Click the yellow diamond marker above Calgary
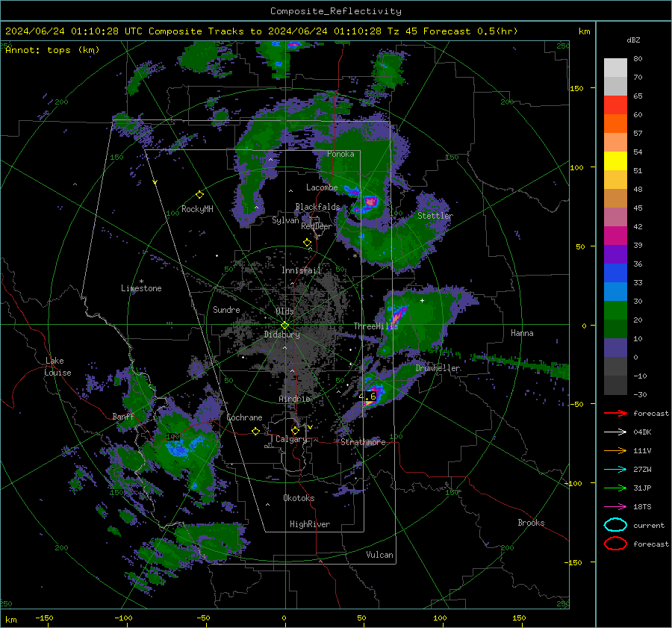The image size is (672, 628). (295, 430)
